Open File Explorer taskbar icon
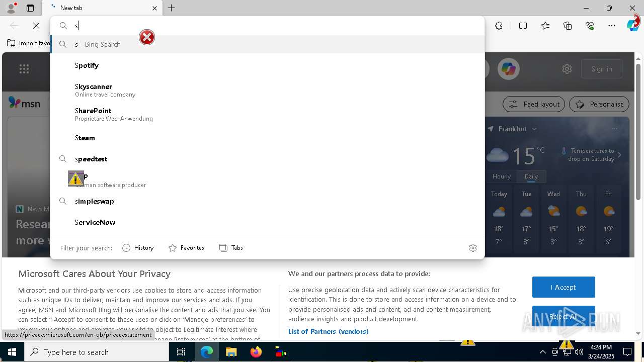The width and height of the screenshot is (644, 362). pyautogui.click(x=231, y=352)
